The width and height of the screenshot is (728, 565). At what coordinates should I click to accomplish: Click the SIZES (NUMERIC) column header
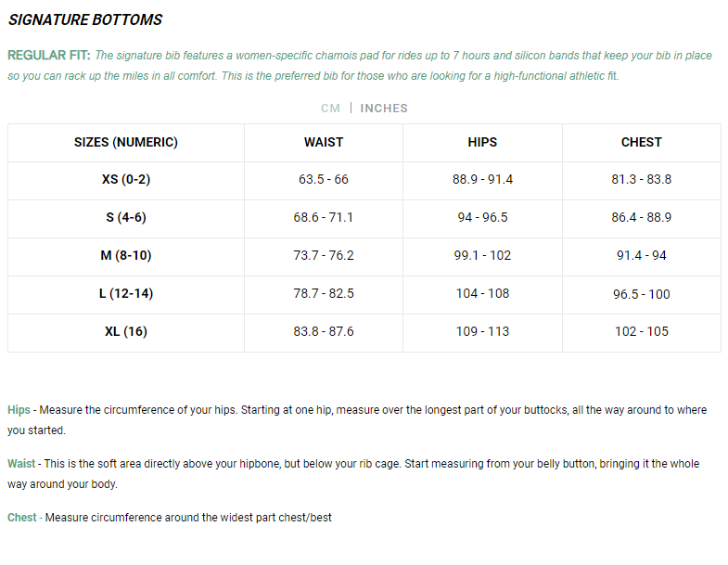coord(126,142)
